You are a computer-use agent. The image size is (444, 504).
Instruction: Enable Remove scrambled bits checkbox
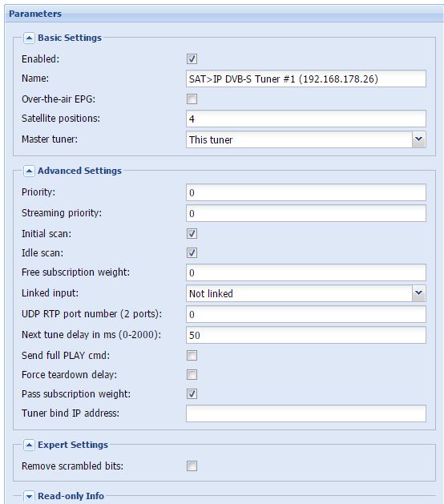tap(192, 466)
